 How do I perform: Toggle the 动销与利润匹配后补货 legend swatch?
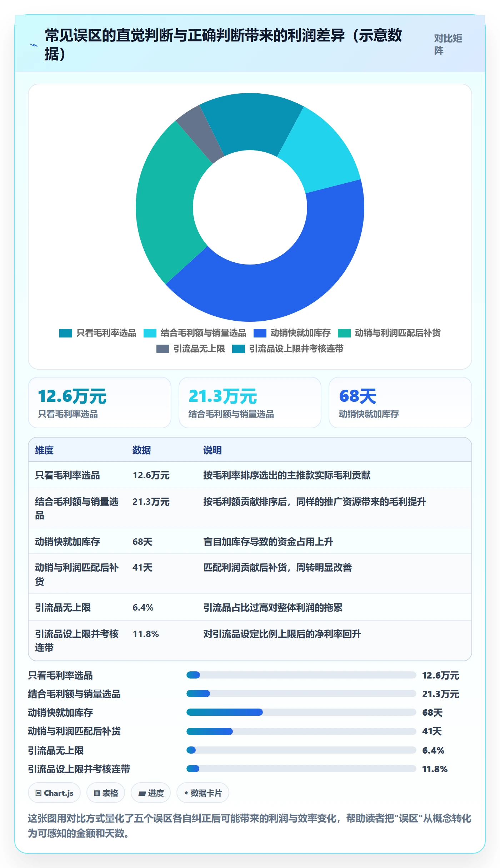point(344,333)
